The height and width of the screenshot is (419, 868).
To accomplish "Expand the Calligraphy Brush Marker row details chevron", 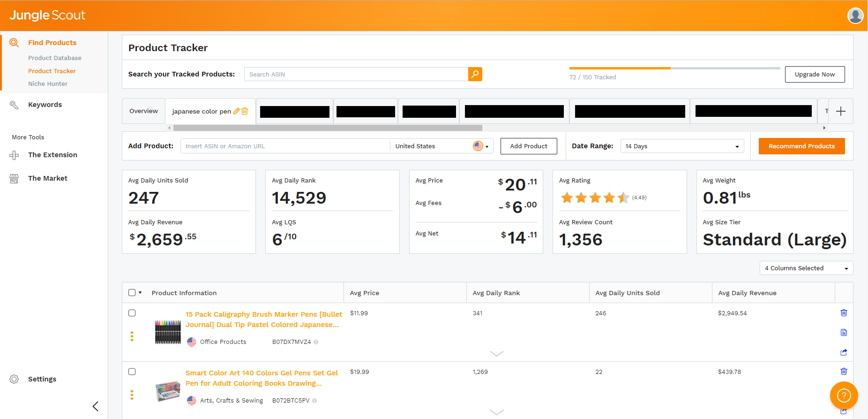I will pyautogui.click(x=496, y=353).
